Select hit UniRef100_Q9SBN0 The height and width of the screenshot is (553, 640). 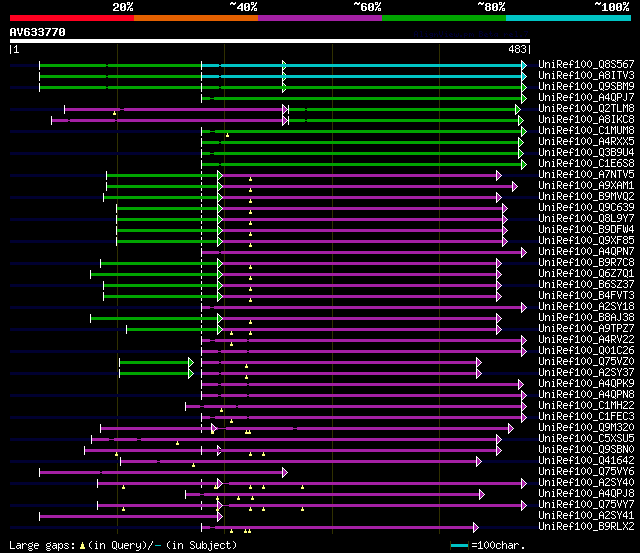(x=586, y=450)
